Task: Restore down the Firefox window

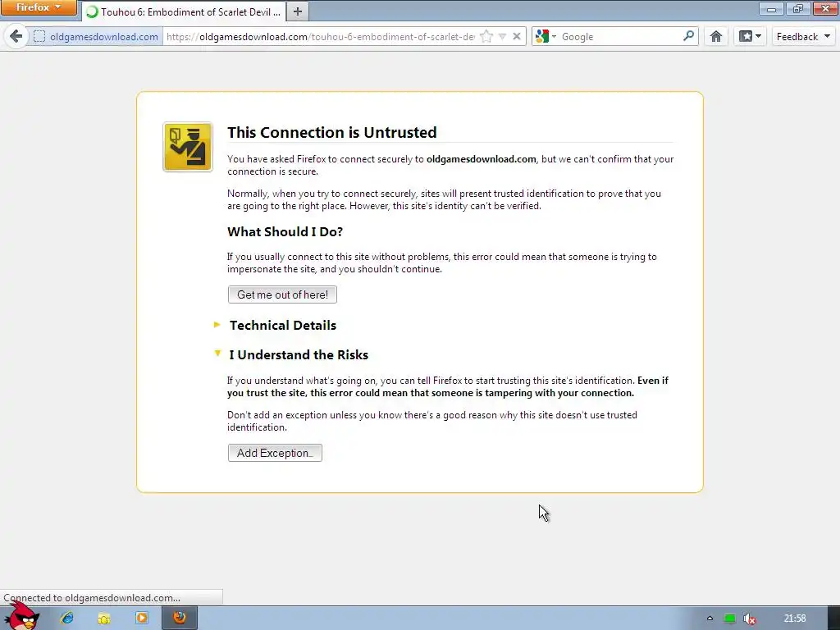Action: (x=798, y=8)
